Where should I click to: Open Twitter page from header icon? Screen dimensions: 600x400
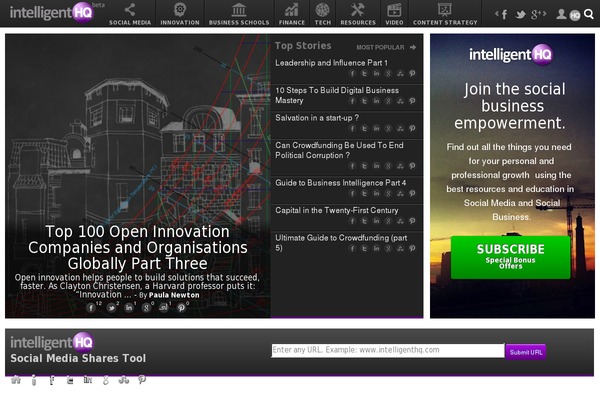pos(520,15)
